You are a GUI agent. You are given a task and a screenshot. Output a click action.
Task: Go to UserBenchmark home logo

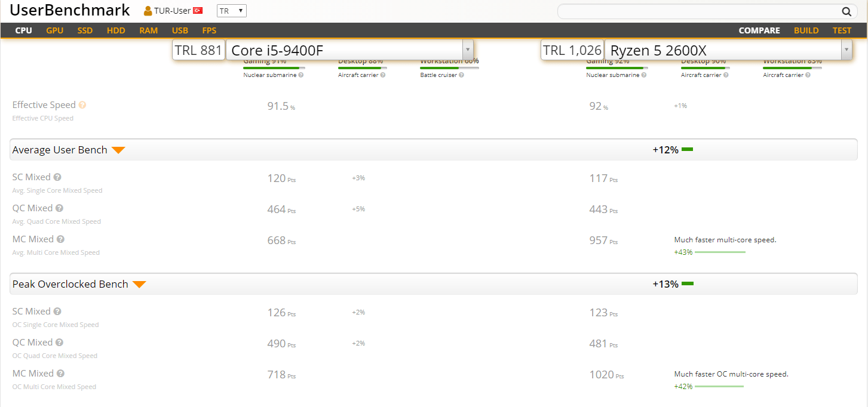[x=70, y=10]
